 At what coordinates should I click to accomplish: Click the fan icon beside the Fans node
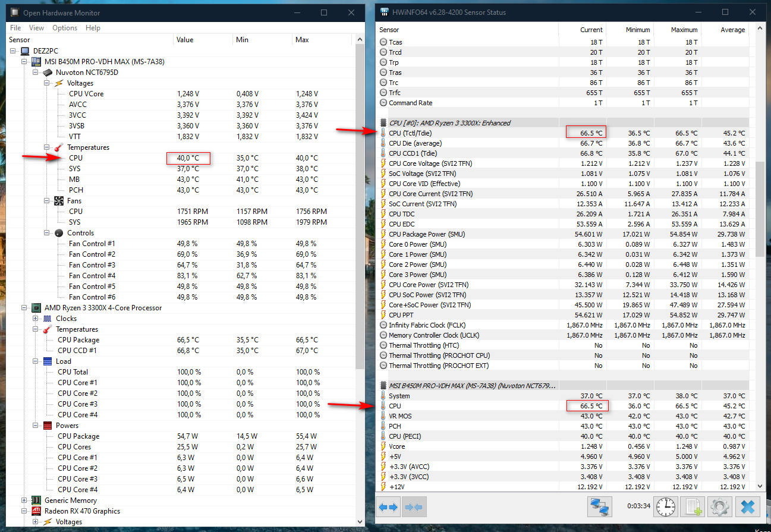[x=59, y=201]
